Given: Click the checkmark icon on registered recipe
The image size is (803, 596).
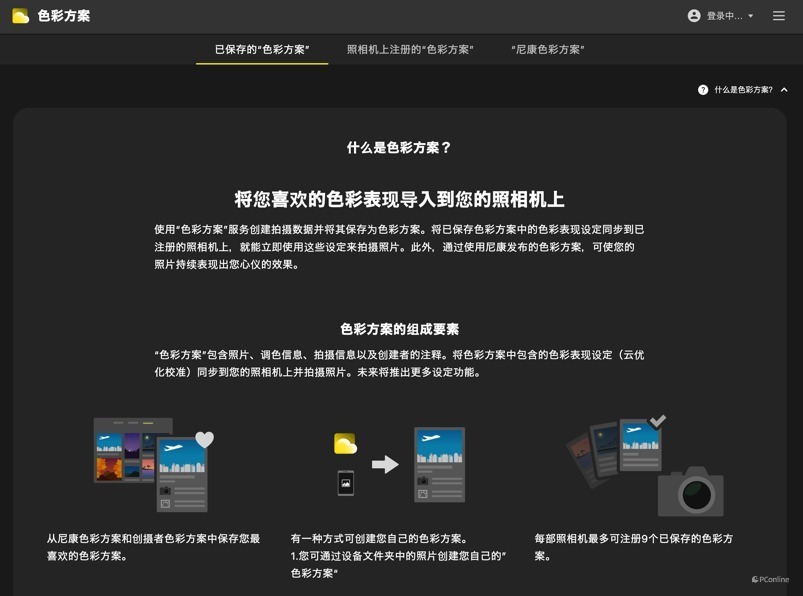Looking at the screenshot, I should click(x=658, y=421).
